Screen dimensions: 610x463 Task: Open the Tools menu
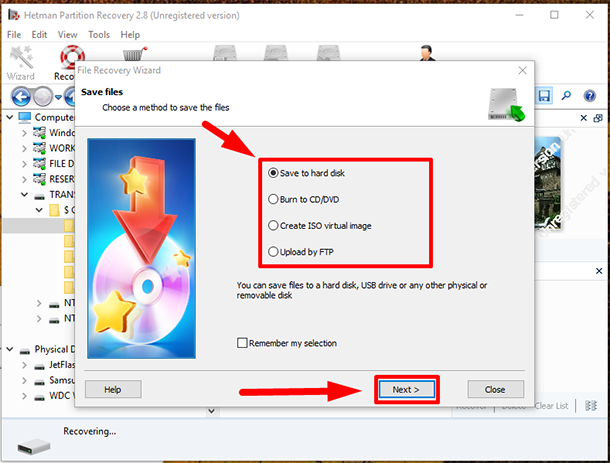click(99, 35)
